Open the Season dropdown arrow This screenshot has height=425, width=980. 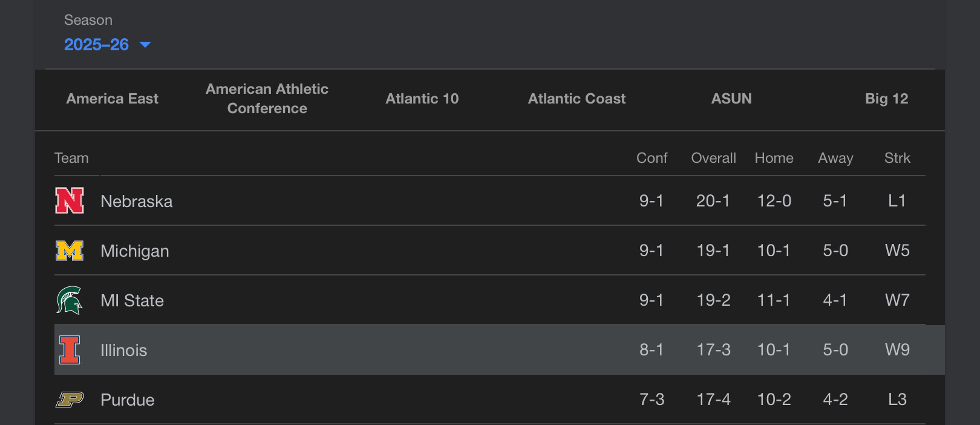145,45
